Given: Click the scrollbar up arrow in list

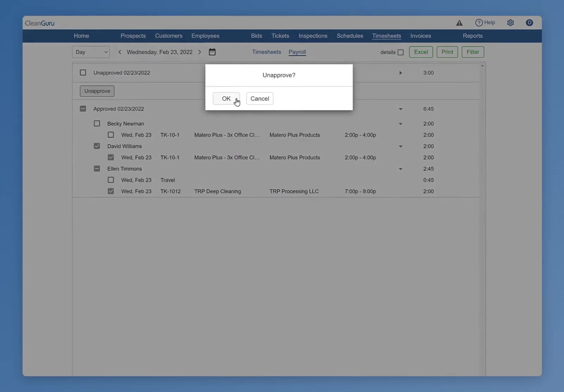Looking at the screenshot, I should [x=482, y=66].
